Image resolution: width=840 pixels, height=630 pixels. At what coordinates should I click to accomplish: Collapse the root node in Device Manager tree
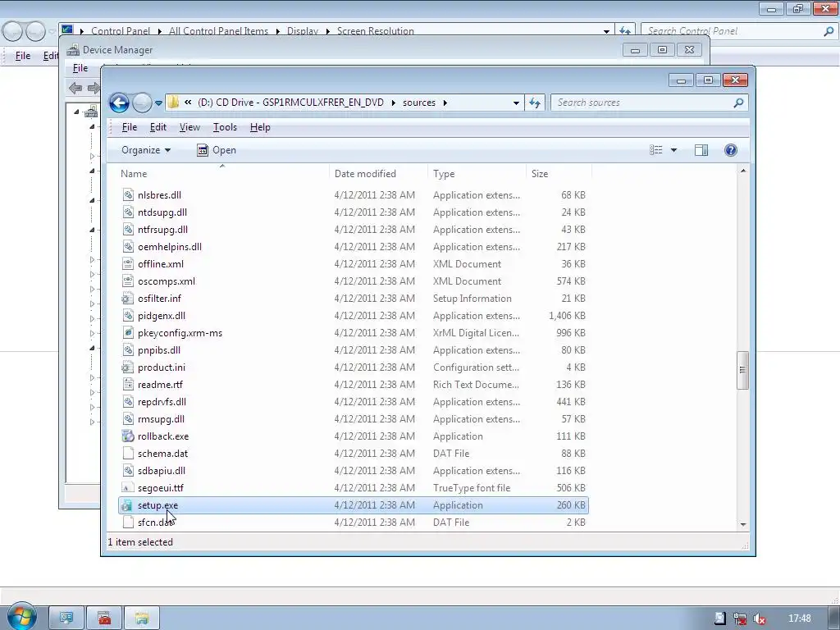(76, 112)
